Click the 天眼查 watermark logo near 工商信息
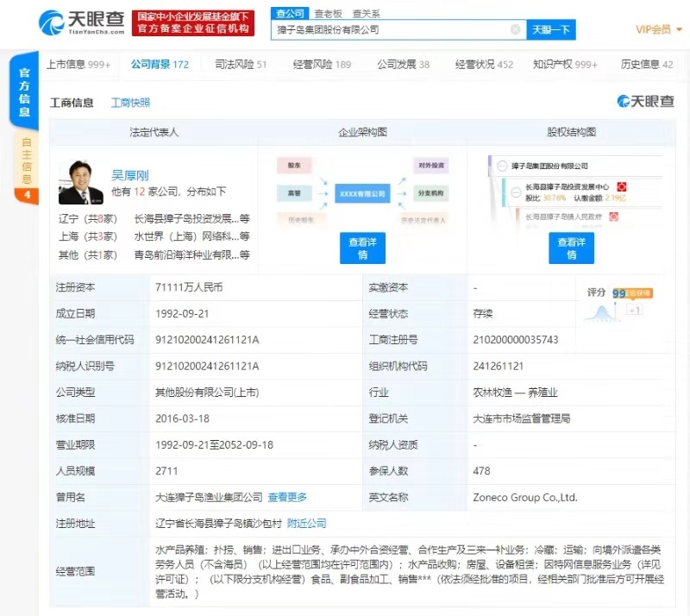Viewport: 690px width, 616px height. (x=645, y=102)
